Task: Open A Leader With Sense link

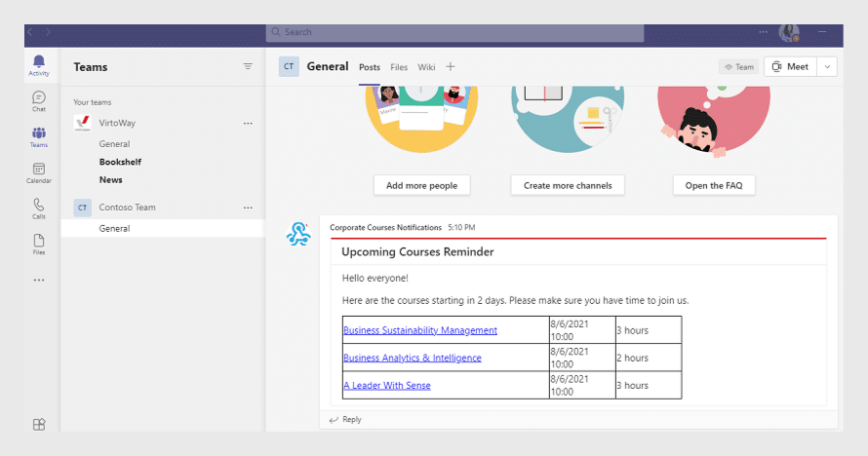Action: [387, 386]
